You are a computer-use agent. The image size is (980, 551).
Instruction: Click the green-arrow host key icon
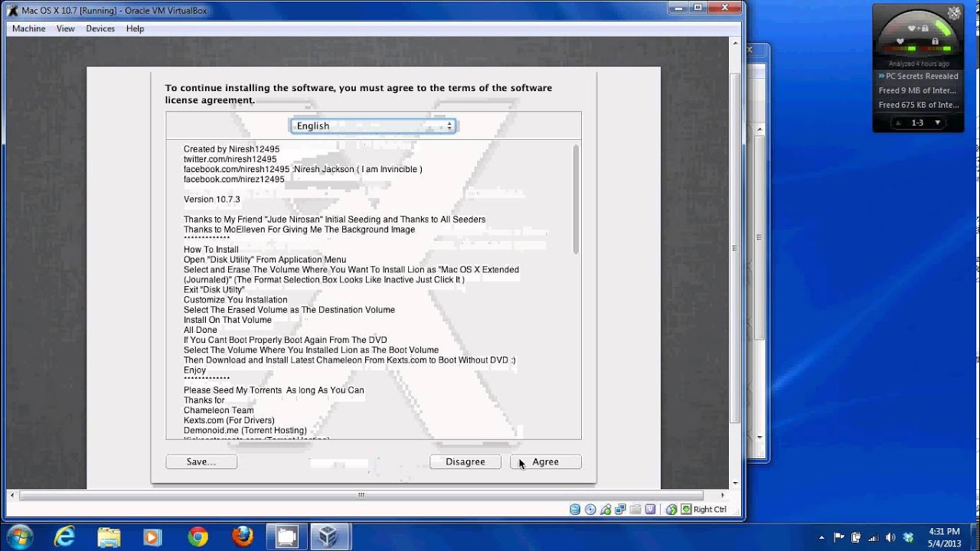click(686, 510)
